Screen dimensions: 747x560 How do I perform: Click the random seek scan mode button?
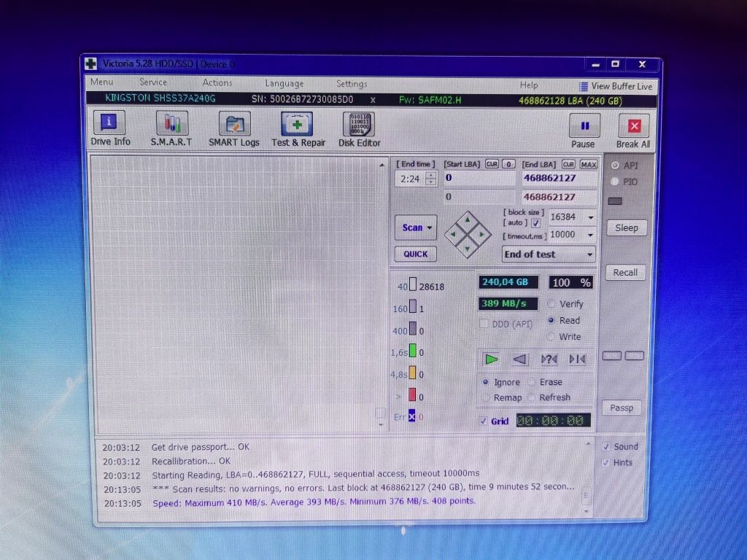pyautogui.click(x=549, y=359)
